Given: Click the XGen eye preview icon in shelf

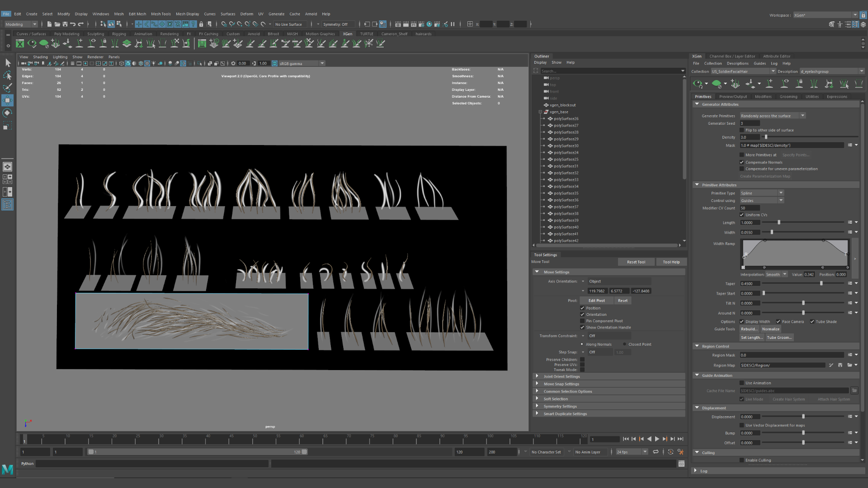Looking at the screenshot, I should [x=32, y=43].
